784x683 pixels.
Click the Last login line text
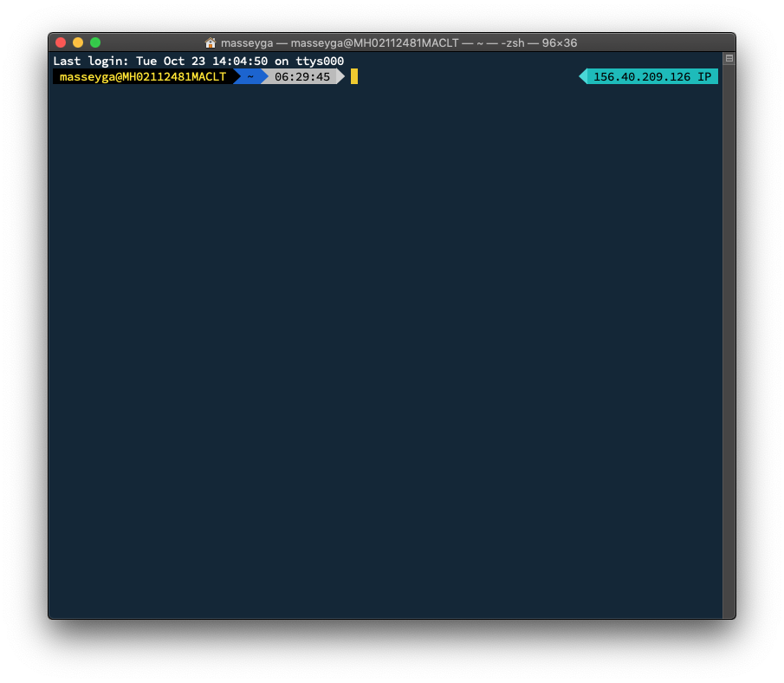[198, 61]
